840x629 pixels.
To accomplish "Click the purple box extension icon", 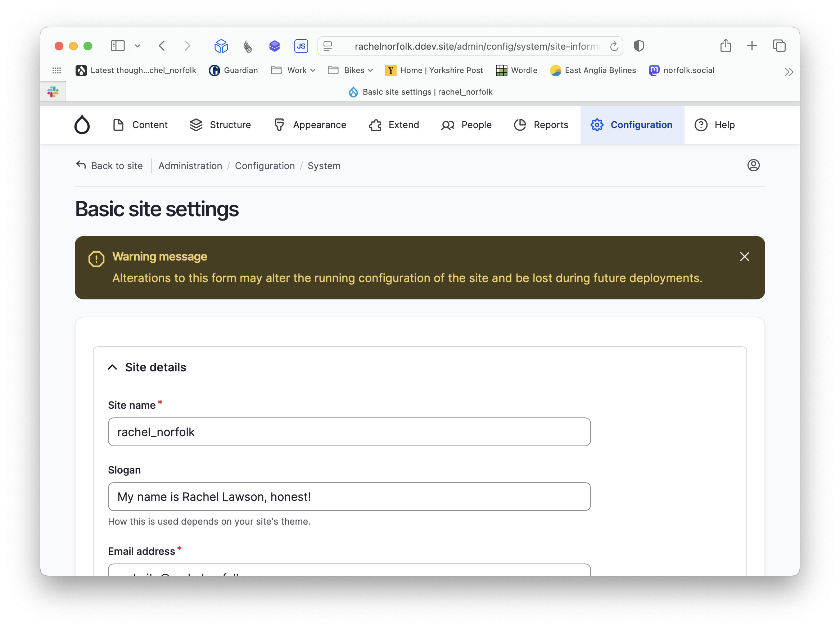I will tap(275, 46).
